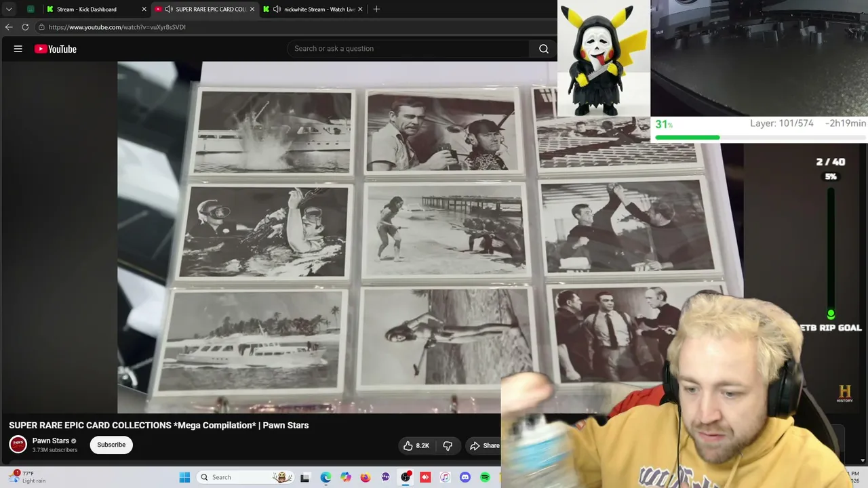This screenshot has width=868, height=488.
Task: Open the Windows Start menu
Action: click(x=184, y=477)
